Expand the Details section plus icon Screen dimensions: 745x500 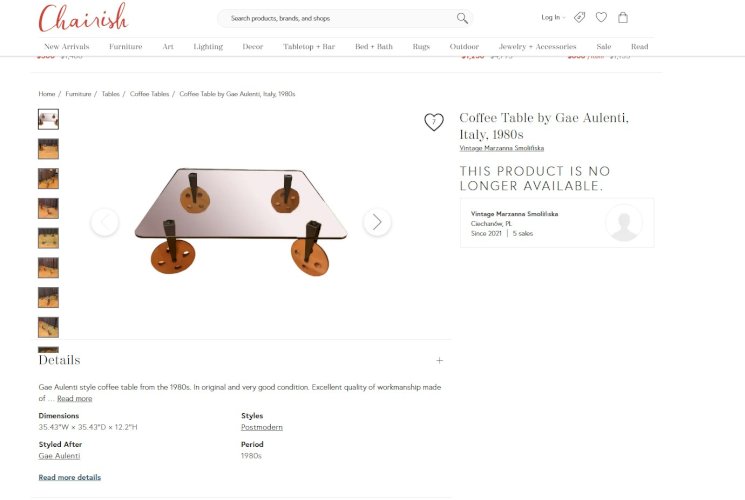point(439,361)
